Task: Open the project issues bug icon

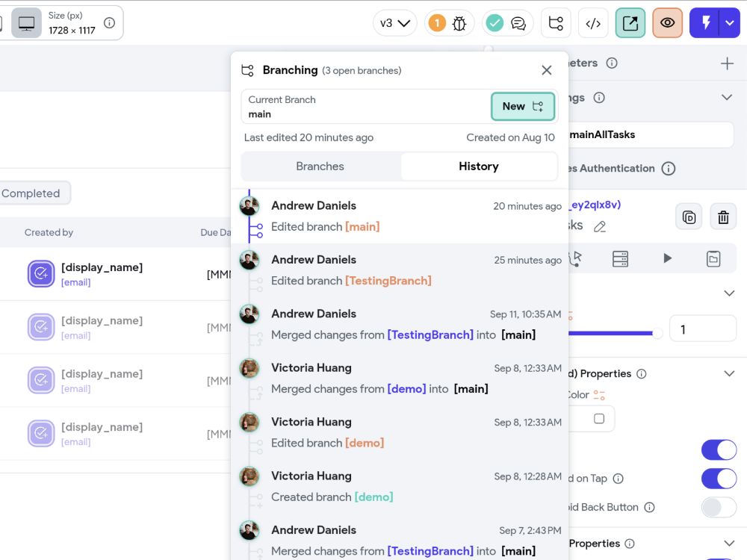Action: (x=450, y=23)
